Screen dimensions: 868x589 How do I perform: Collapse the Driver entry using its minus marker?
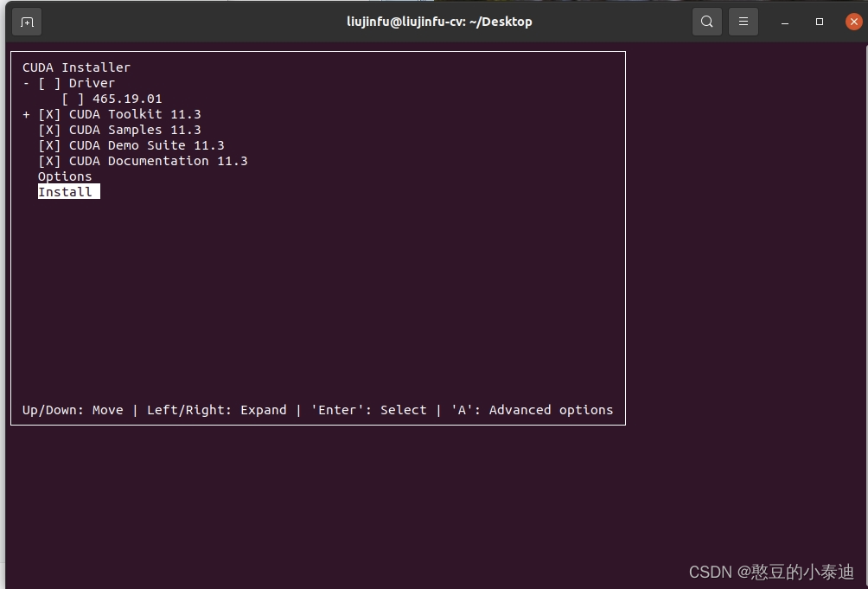coord(25,82)
